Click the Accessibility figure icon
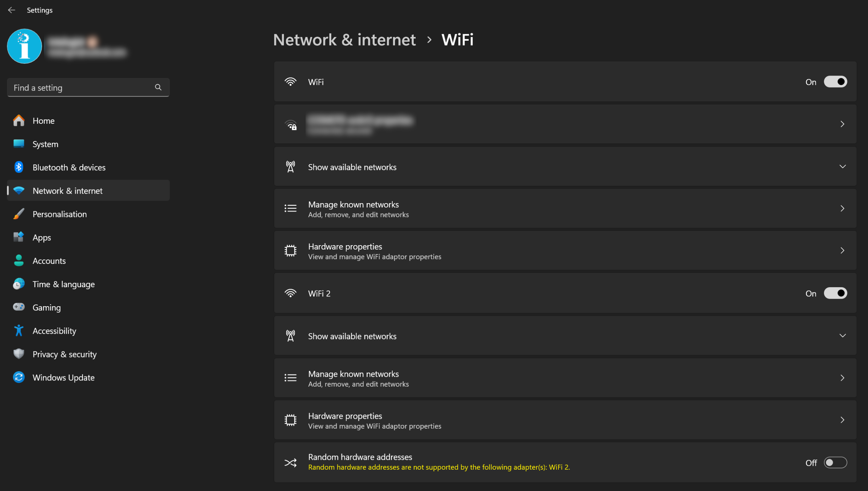Image resolution: width=868 pixels, height=491 pixels. point(19,331)
